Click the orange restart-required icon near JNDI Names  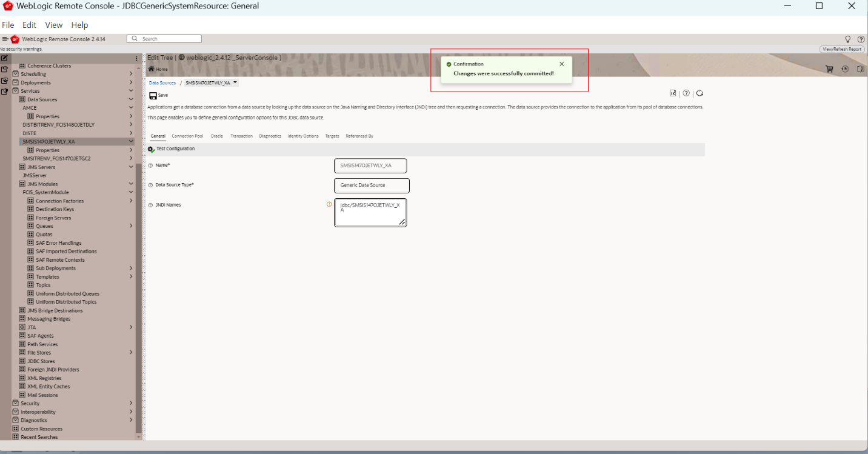tap(329, 204)
